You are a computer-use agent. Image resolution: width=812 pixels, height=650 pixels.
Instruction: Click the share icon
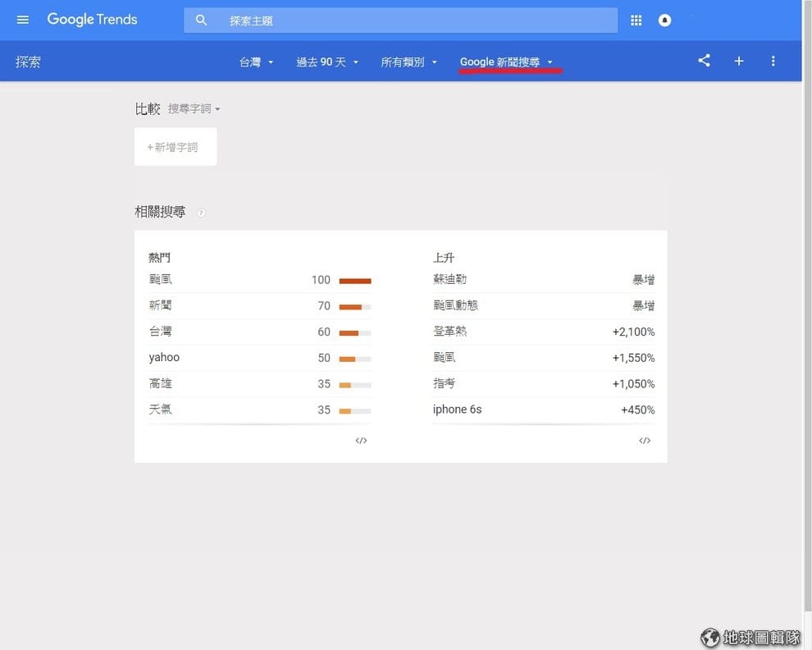tap(704, 61)
